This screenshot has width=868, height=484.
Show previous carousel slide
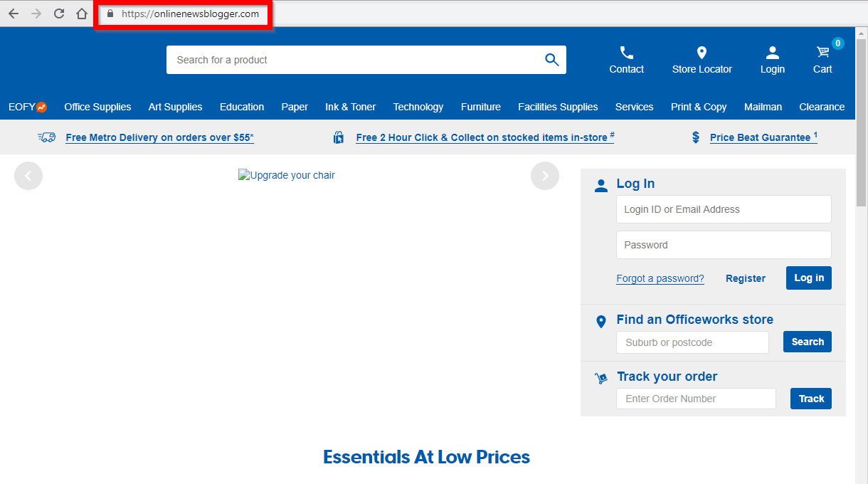28,176
